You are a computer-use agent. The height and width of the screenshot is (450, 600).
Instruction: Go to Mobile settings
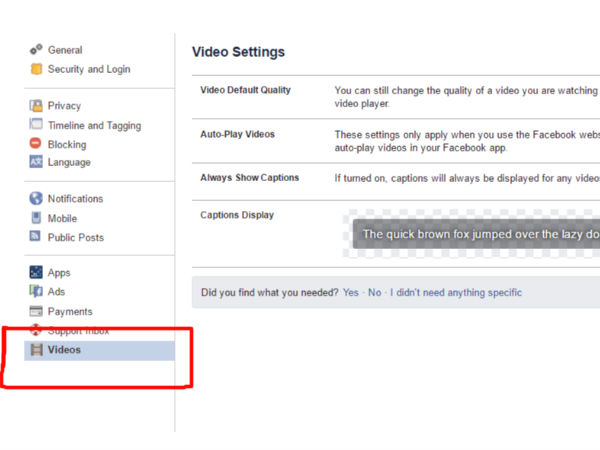[x=62, y=218]
